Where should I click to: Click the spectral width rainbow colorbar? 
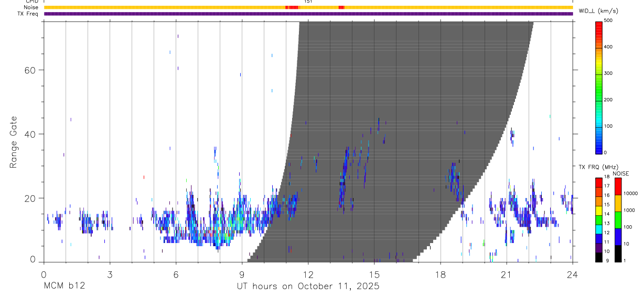(x=599, y=87)
